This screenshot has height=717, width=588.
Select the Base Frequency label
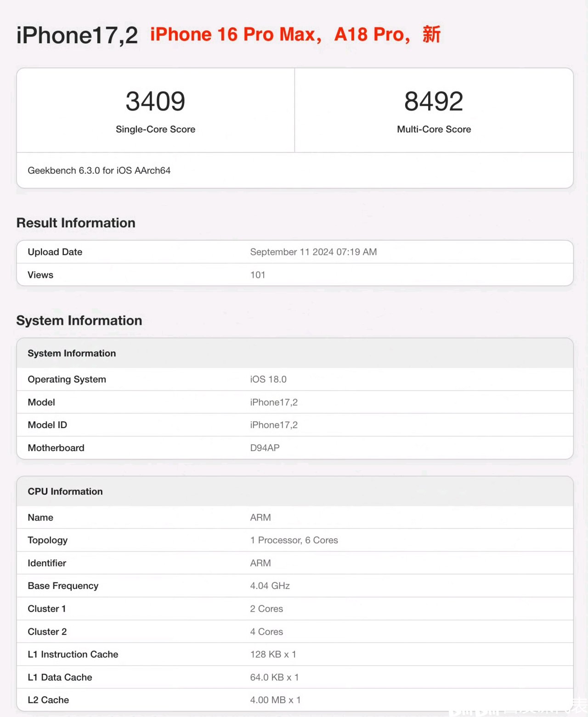pyautogui.click(x=63, y=586)
